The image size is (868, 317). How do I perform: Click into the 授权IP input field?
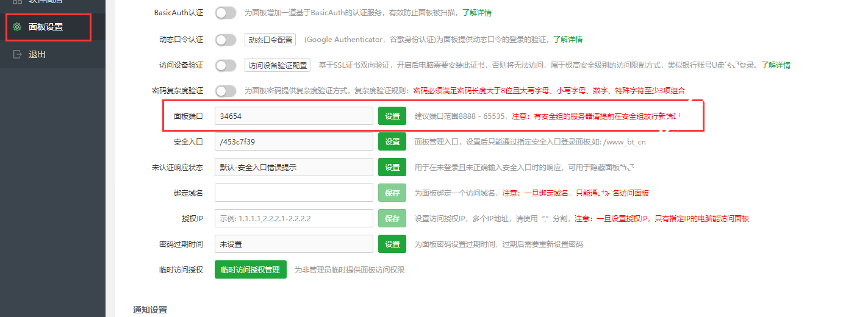(293, 218)
